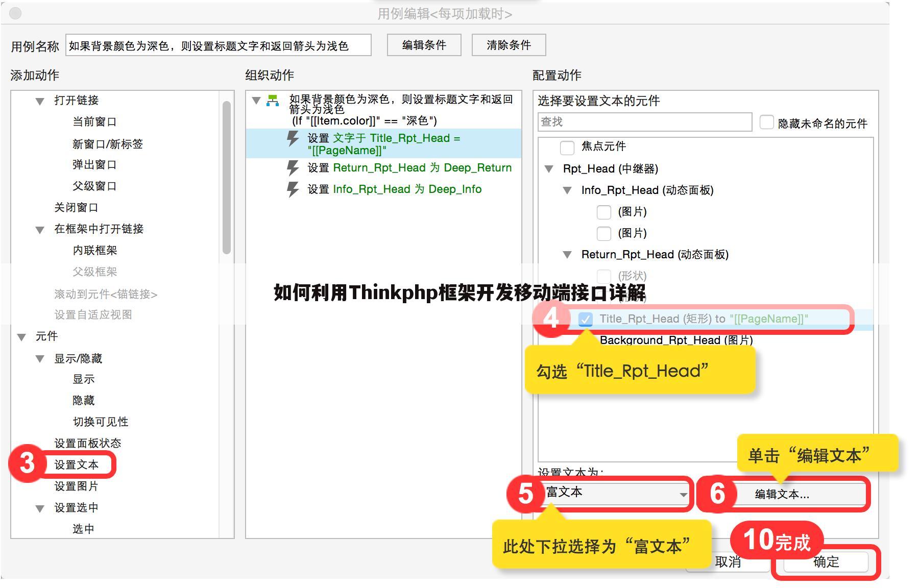Select 隐藏 action
The width and height of the screenshot is (919, 588).
click(84, 401)
